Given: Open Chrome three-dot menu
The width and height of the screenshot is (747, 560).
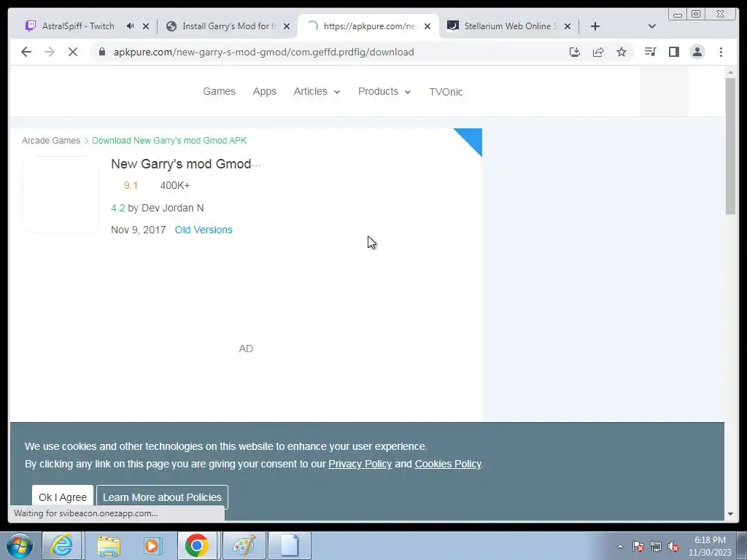Looking at the screenshot, I should click(721, 52).
